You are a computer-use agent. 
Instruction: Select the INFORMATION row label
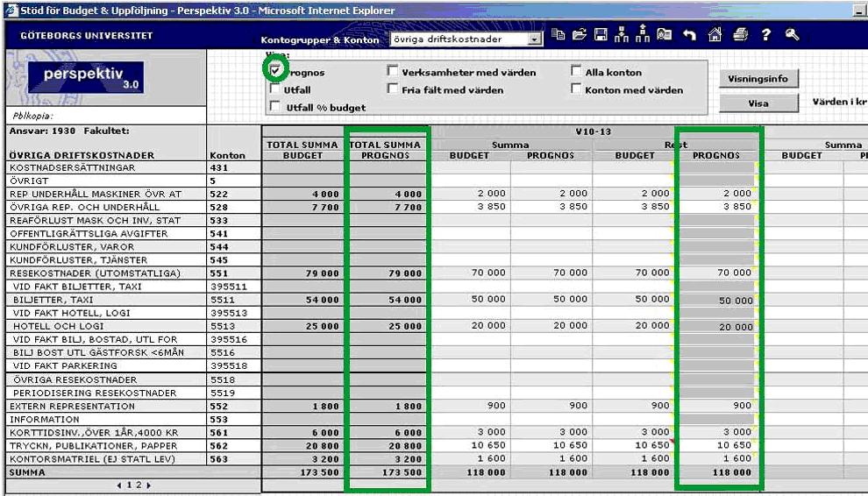[45, 420]
